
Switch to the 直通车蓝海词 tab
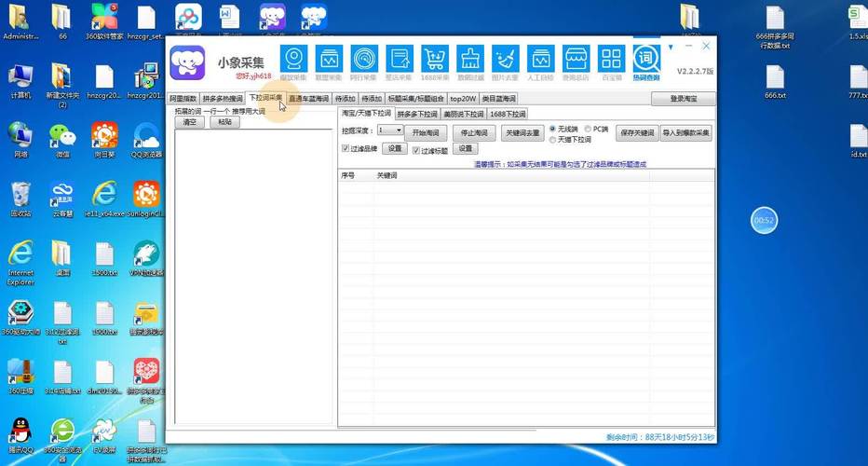309,99
